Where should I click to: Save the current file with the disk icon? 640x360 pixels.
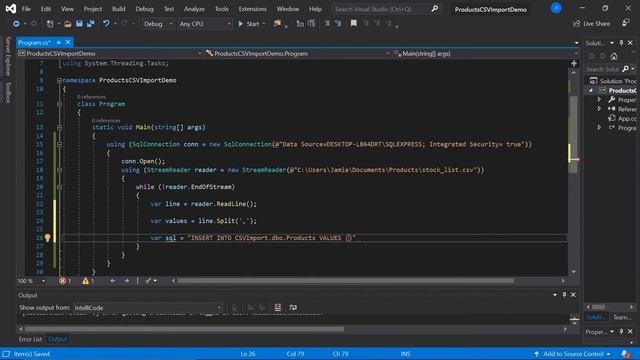tap(79, 24)
